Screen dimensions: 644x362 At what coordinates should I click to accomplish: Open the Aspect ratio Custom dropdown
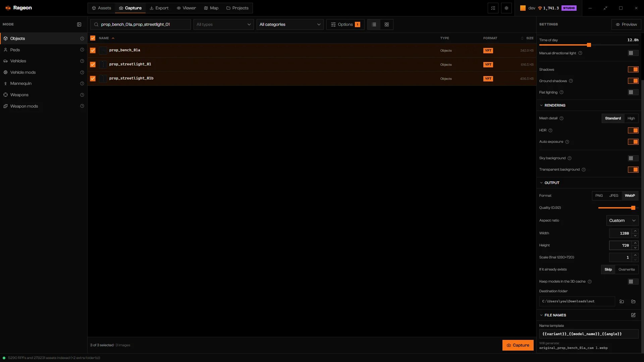[623, 221]
